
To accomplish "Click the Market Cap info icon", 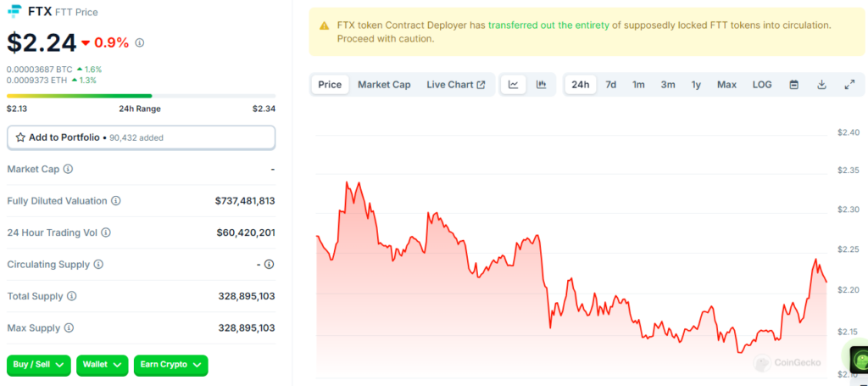I will pyautogui.click(x=68, y=169).
